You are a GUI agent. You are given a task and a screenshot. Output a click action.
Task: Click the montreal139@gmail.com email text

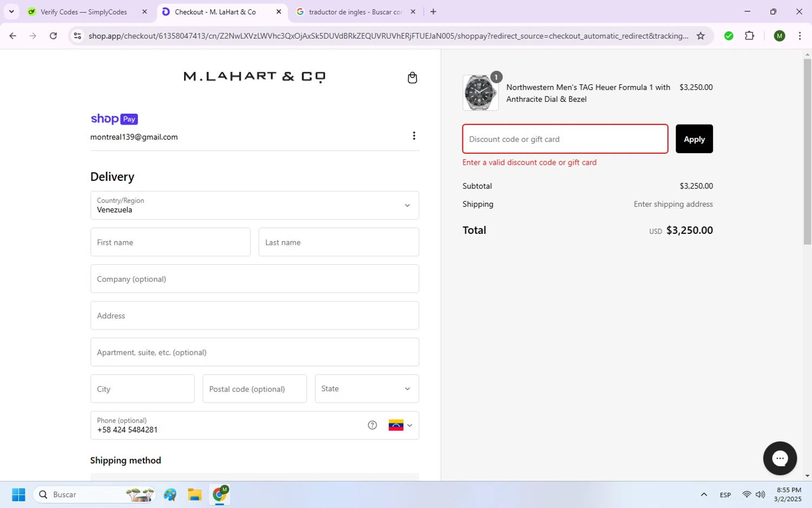pyautogui.click(x=134, y=137)
